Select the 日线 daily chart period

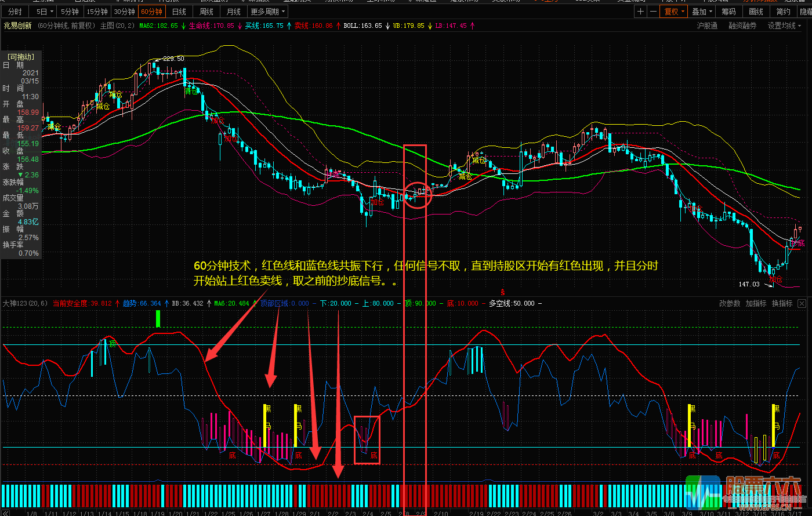coord(179,12)
